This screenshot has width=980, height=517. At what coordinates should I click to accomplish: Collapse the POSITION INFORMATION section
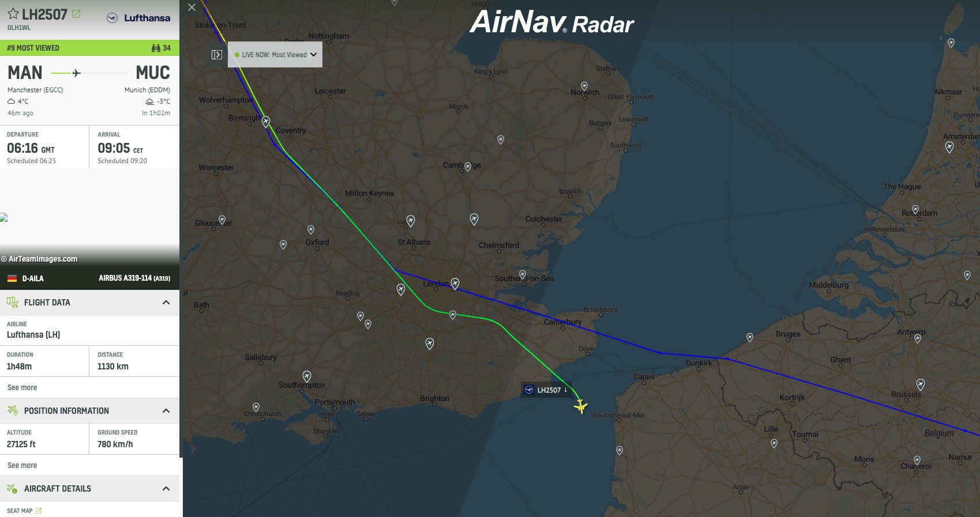pyautogui.click(x=166, y=411)
